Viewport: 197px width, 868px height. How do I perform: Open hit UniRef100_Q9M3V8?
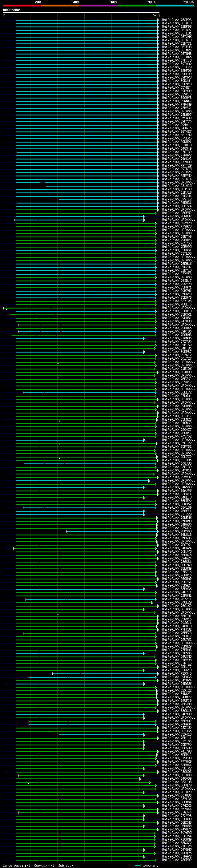177,78
